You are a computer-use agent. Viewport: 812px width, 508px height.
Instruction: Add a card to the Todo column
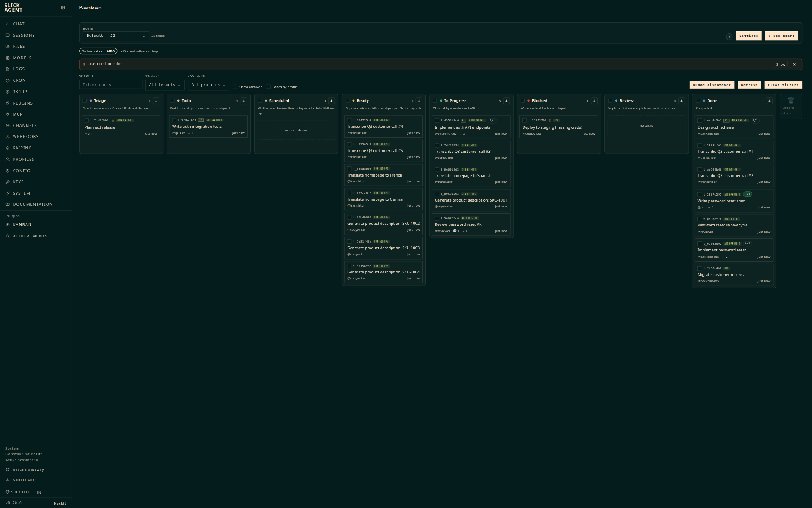tap(244, 101)
